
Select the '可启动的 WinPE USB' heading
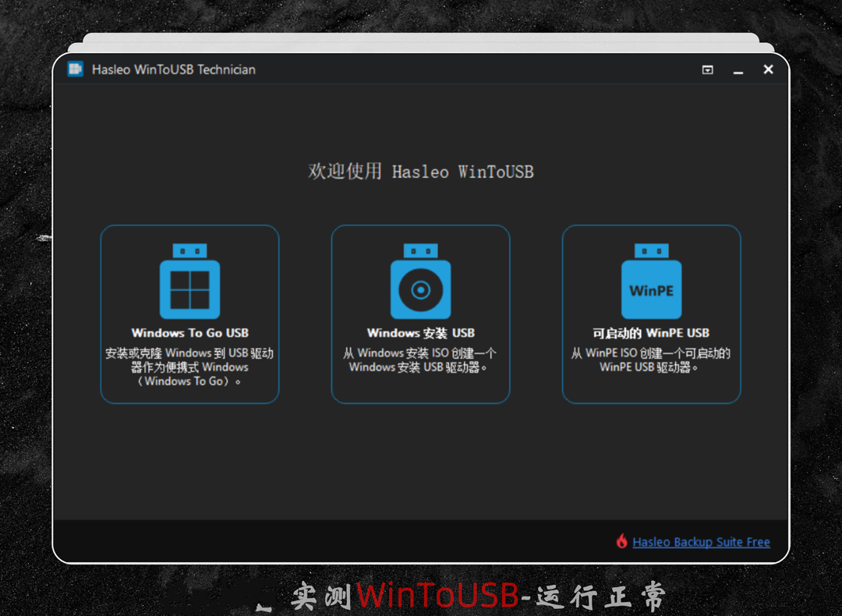click(x=651, y=333)
